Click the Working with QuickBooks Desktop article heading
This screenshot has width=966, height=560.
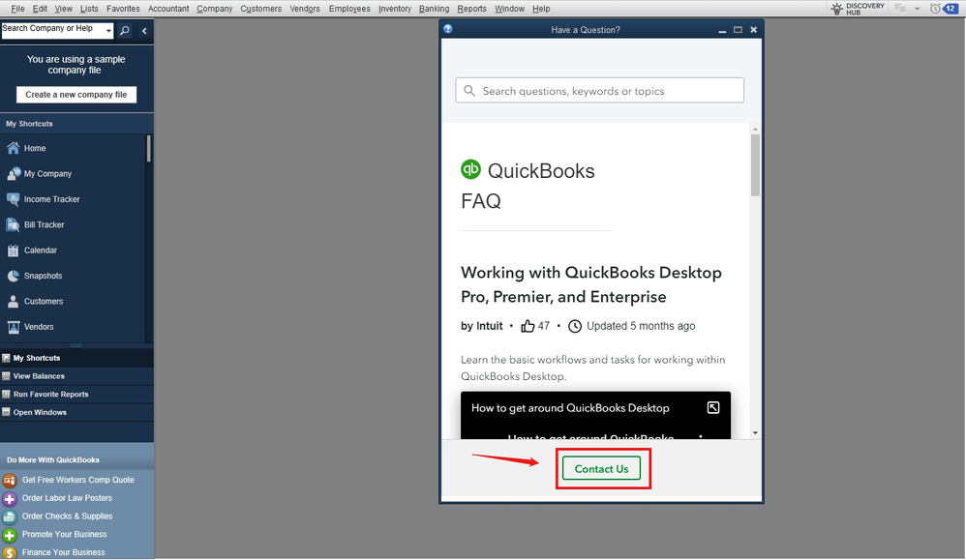pos(591,284)
